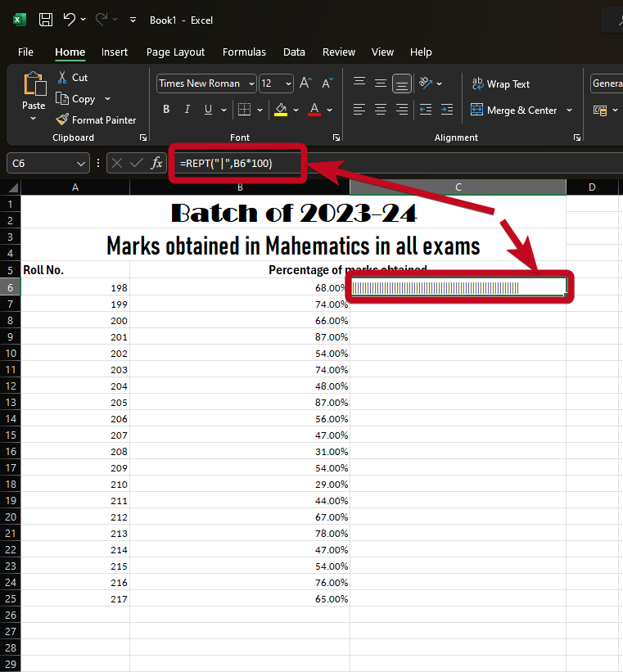Click the Redo arrow icon
The width and height of the screenshot is (623, 672).
click(x=102, y=20)
